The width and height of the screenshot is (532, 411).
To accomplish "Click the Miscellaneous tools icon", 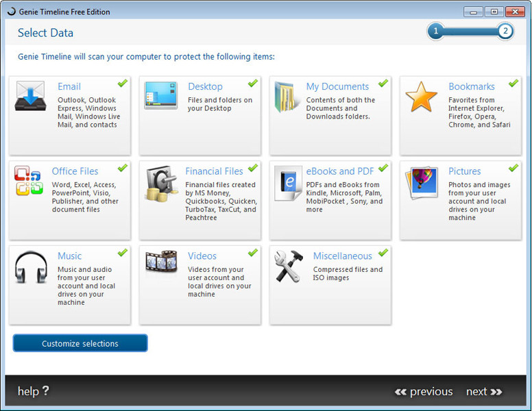I will tap(289, 266).
